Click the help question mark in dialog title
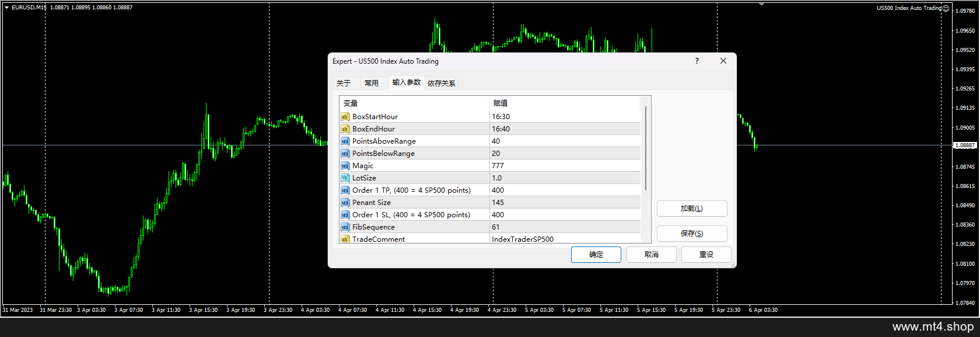Image resolution: width=980 pixels, height=337 pixels. 696,61
